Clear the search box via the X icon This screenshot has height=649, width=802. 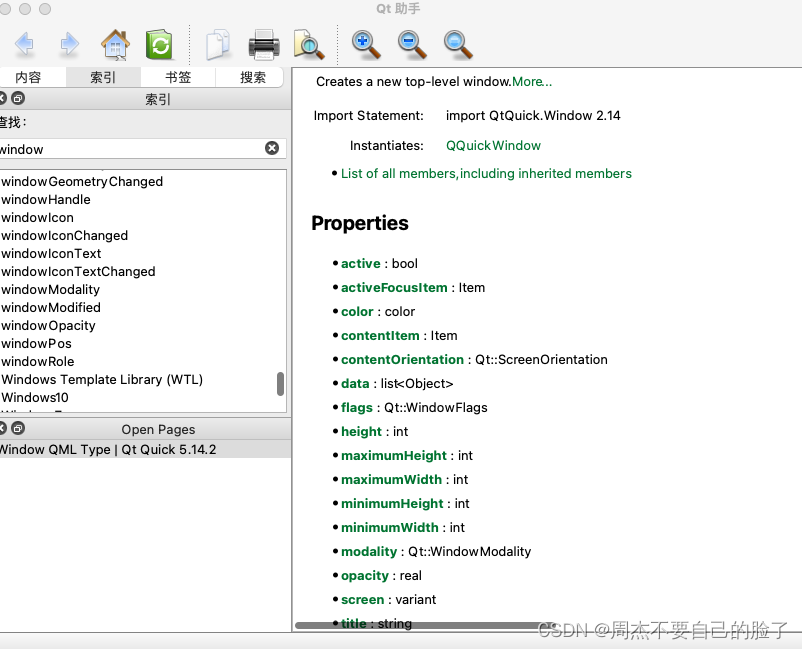271,147
